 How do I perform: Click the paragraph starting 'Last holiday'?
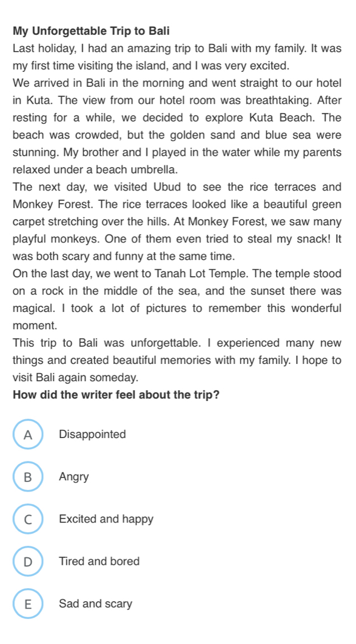coord(177,57)
